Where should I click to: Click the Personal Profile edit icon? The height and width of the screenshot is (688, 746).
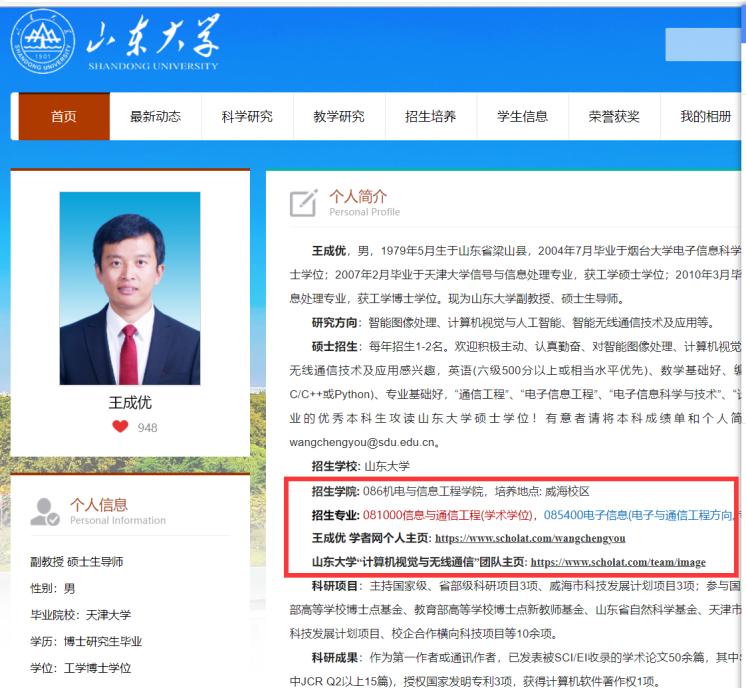(x=303, y=203)
